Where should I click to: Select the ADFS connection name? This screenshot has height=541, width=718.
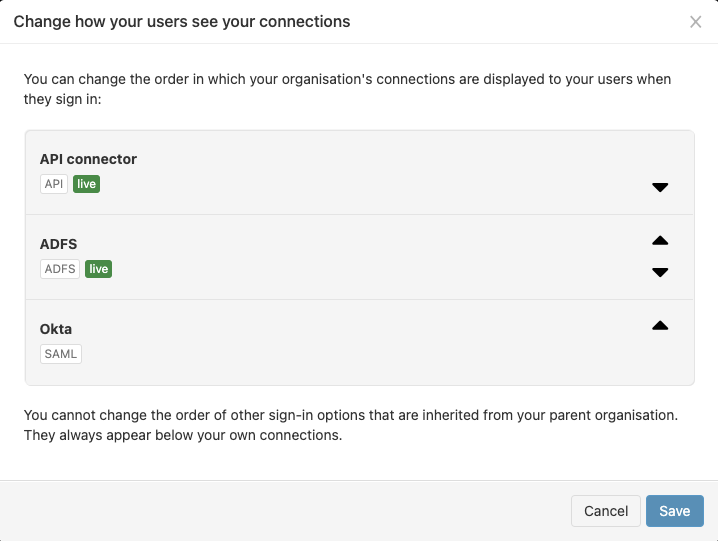(59, 244)
